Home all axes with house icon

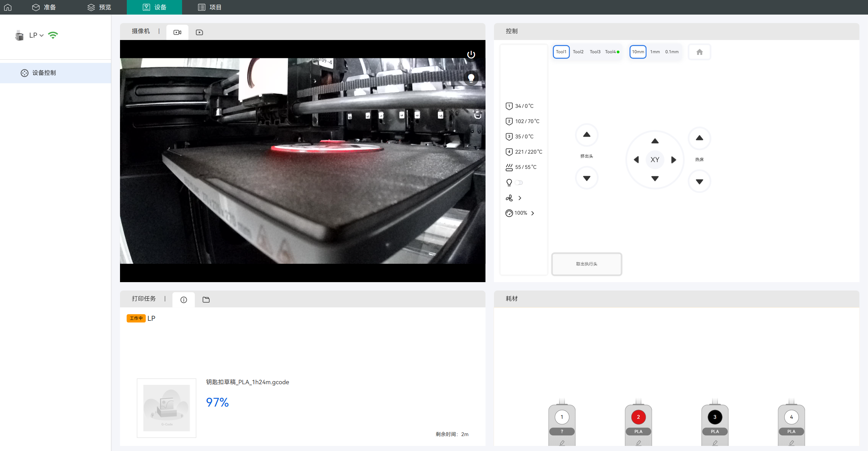pos(699,52)
